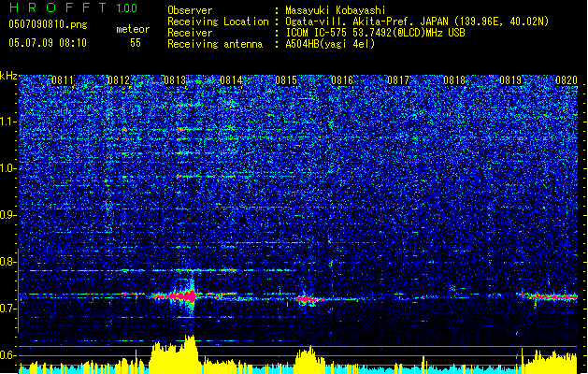Click the date stamp 05.07.09 08:10
The height and width of the screenshot is (374, 588).
pyautogui.click(x=48, y=42)
